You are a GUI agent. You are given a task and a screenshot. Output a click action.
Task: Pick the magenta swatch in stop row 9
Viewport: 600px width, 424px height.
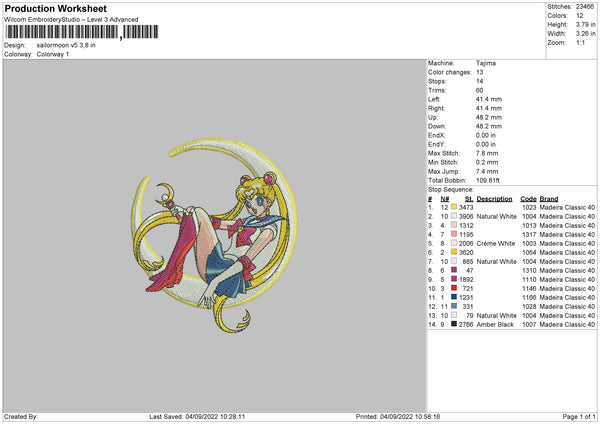tap(454, 279)
